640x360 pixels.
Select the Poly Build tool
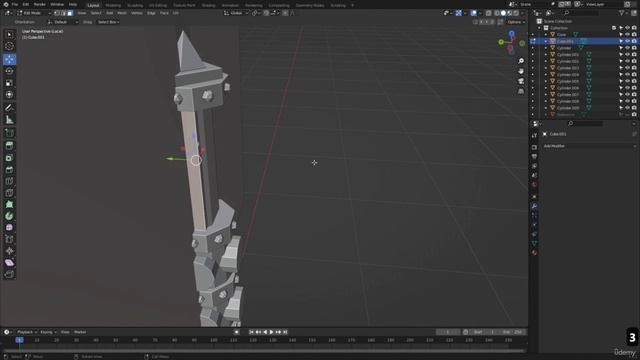pyautogui.click(x=9, y=204)
